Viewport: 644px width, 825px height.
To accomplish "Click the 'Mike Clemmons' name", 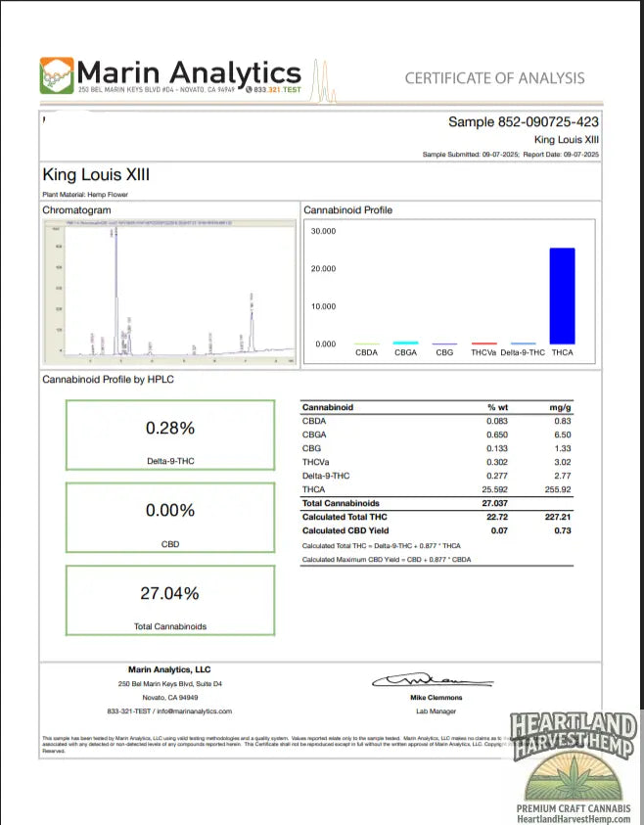I will [437, 698].
